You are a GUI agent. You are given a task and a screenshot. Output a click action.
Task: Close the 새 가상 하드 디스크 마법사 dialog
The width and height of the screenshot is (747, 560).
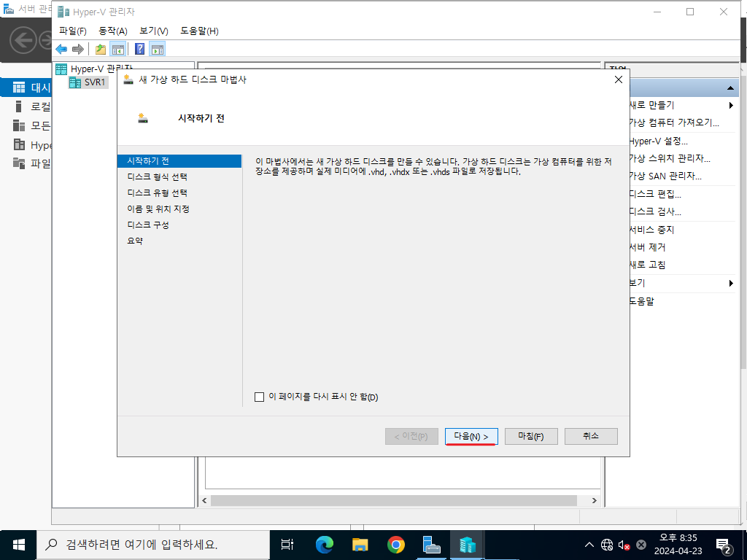619,79
